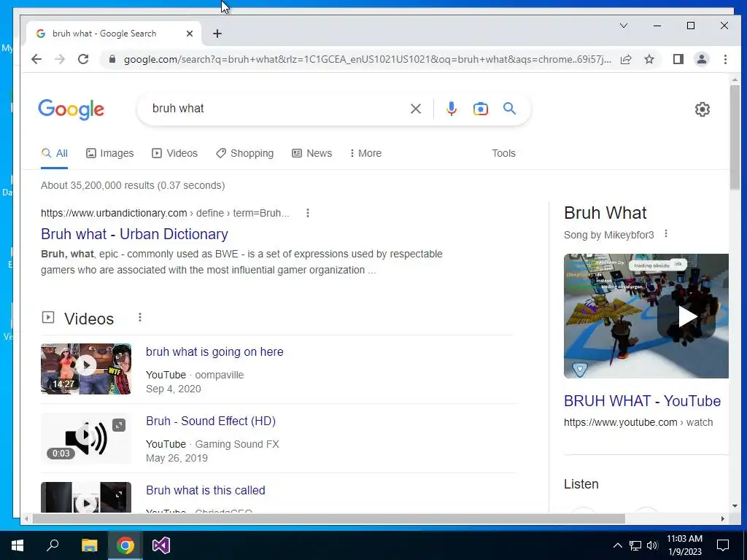Open the Windows Start menu
This screenshot has height=560, width=747.
coord(18,545)
